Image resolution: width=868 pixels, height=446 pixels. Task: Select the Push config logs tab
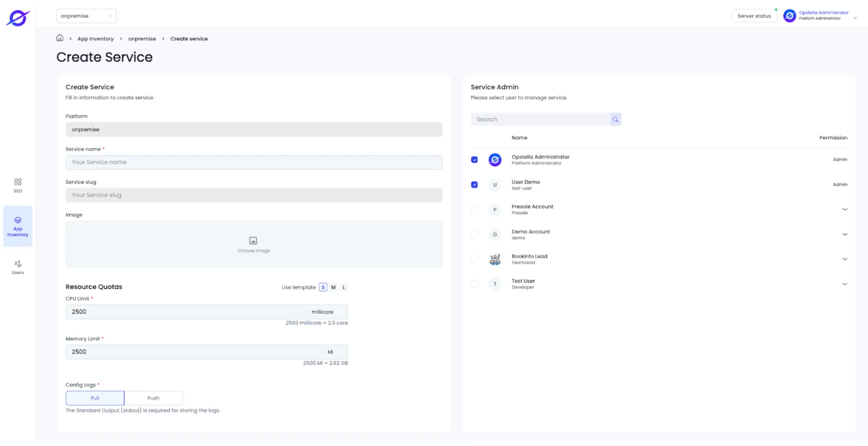(154, 398)
